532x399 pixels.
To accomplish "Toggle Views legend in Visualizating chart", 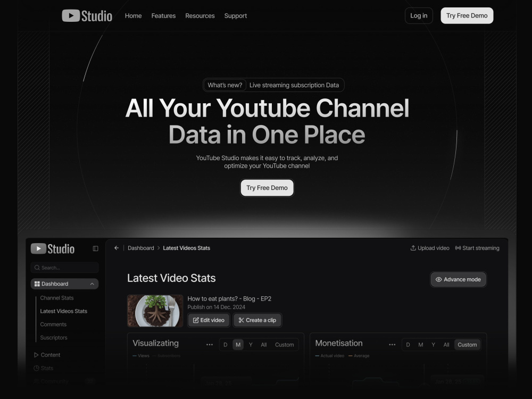I will click(141, 355).
